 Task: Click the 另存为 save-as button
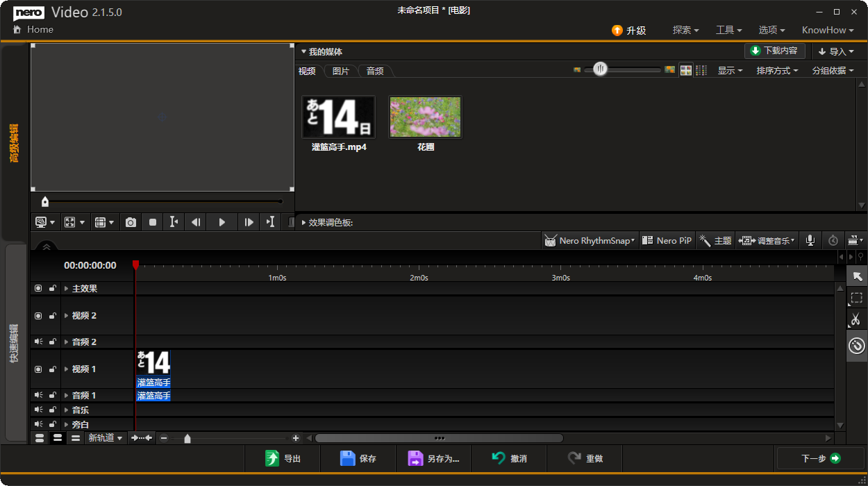[434, 458]
